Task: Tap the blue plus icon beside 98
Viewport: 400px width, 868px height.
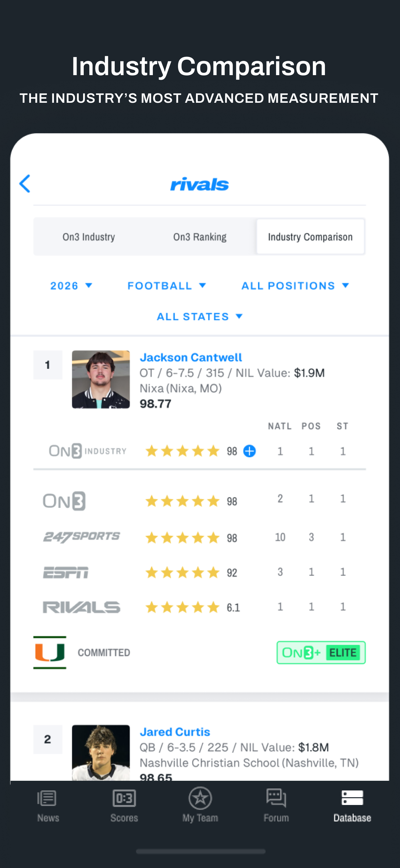Action: 250,451
